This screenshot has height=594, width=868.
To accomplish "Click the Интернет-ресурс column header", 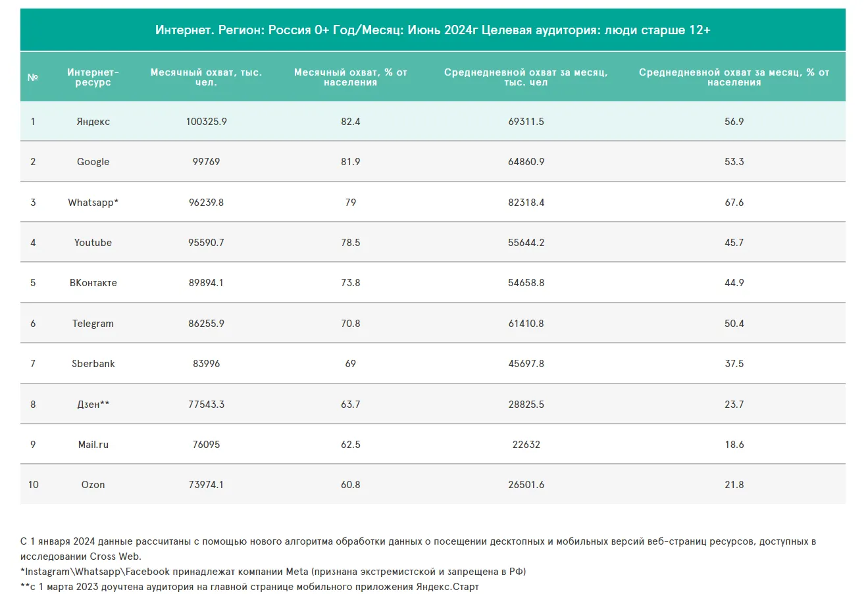I will tap(93, 78).
